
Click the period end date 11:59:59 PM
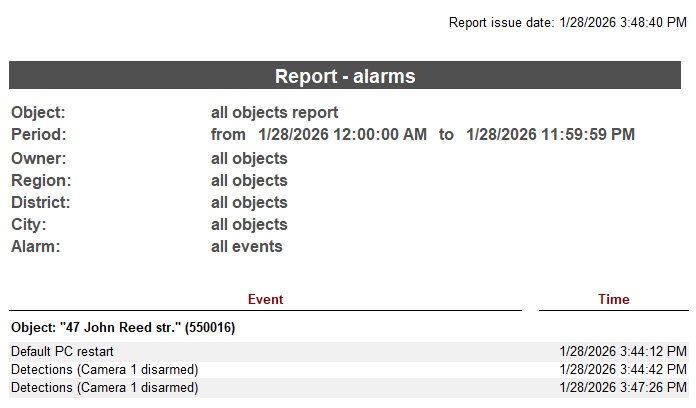[550, 134]
